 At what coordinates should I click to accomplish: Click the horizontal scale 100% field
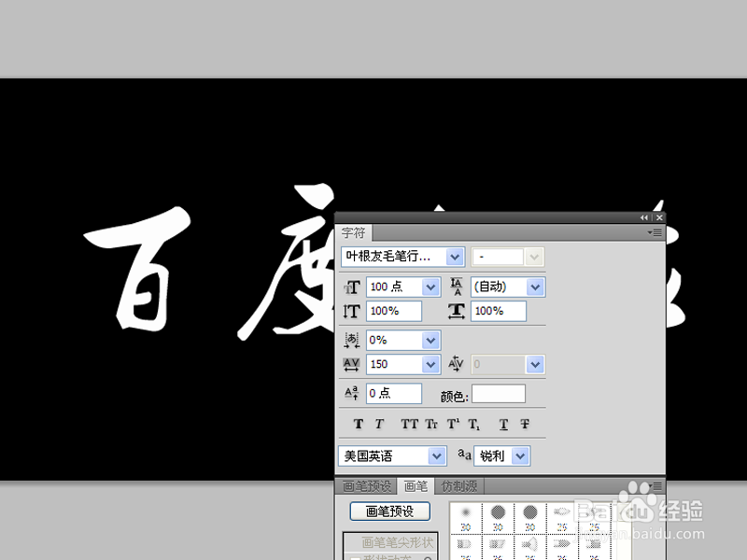tap(499, 312)
